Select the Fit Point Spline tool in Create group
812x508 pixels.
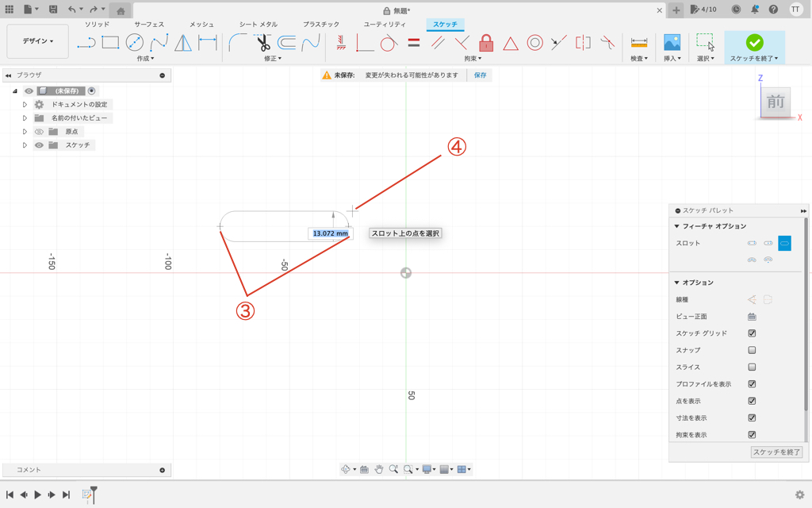tap(159, 43)
